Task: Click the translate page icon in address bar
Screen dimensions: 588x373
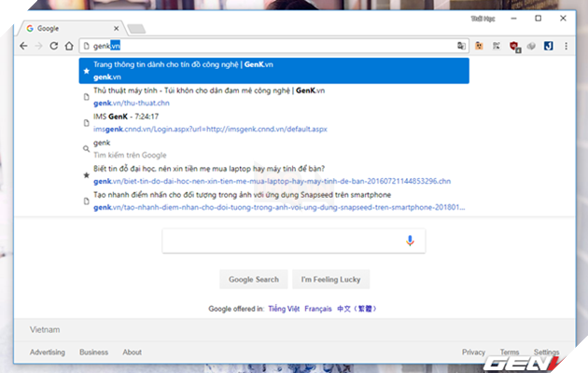Action: point(461,46)
